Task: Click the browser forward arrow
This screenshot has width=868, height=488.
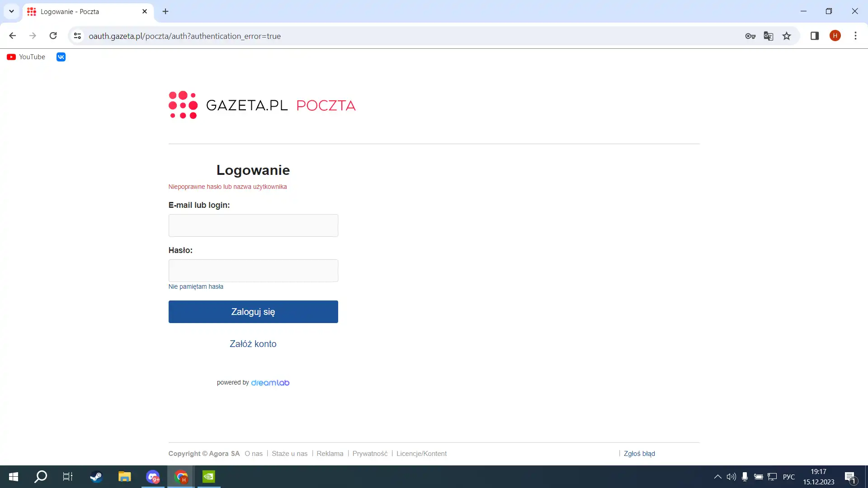Action: point(33,36)
